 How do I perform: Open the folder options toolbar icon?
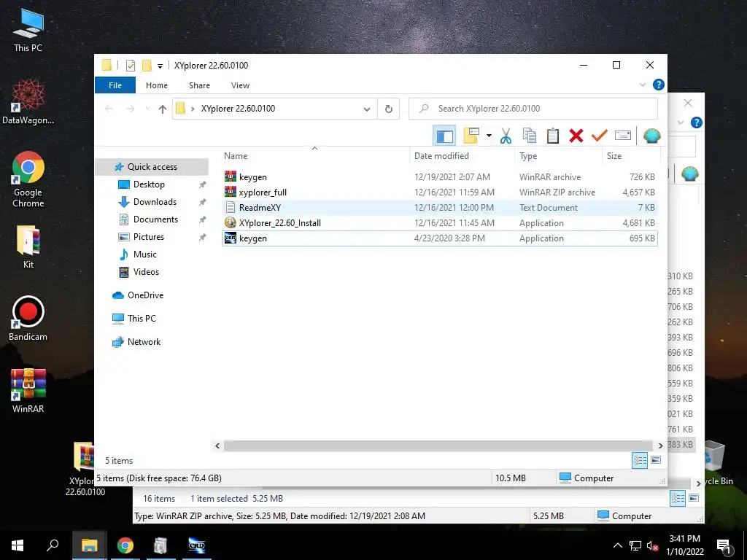tap(471, 136)
